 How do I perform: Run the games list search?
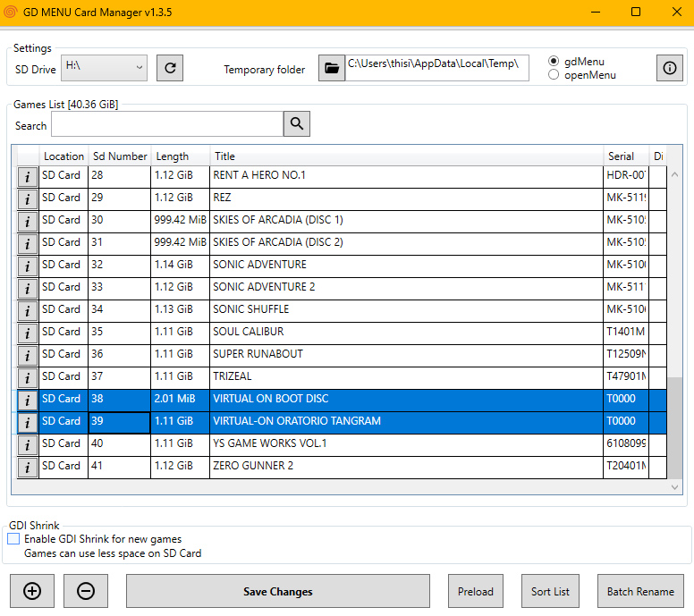click(297, 124)
